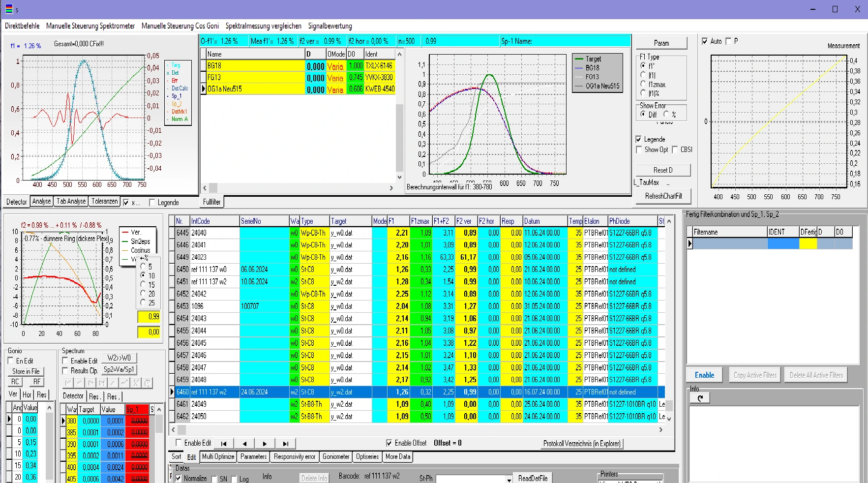The width and height of the screenshot is (868, 483).
Task: Select the 15 radio button option
Action: coord(143,284)
